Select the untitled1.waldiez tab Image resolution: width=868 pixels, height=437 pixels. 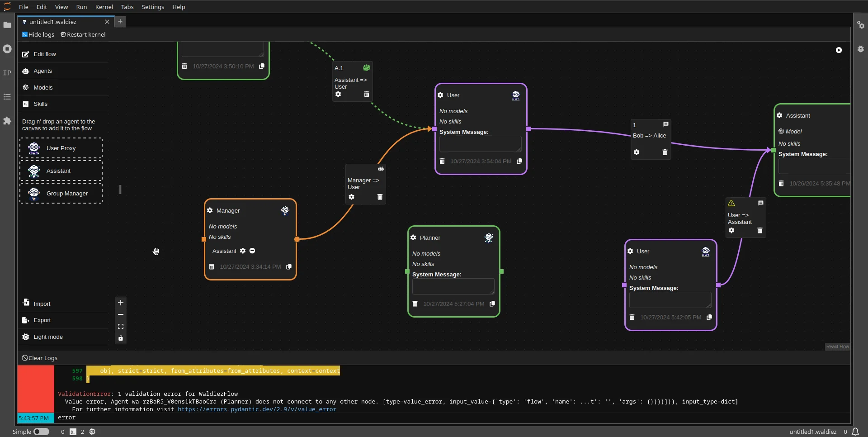click(53, 22)
